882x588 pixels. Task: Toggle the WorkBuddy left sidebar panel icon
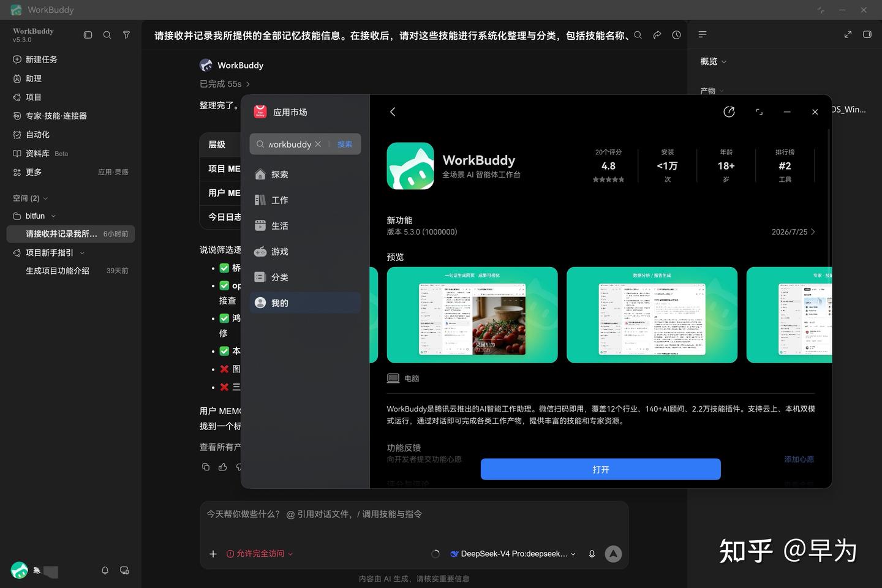88,35
